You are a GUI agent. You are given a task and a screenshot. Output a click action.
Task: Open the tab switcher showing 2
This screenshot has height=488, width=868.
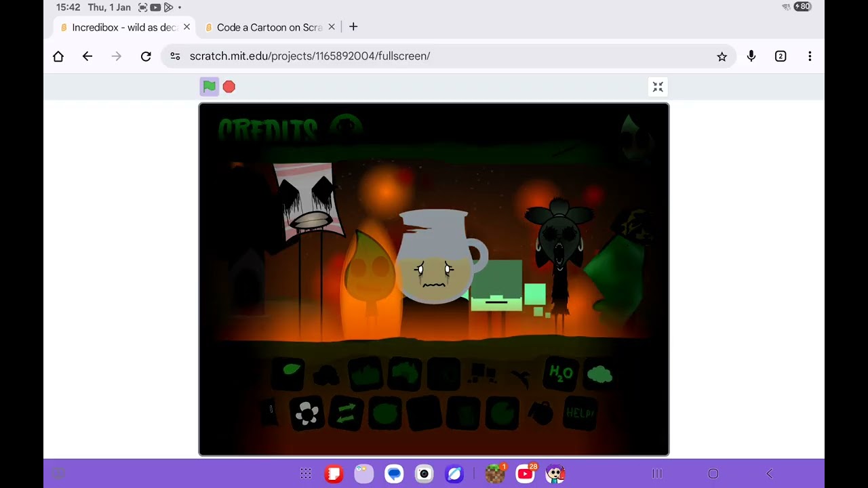click(x=781, y=56)
